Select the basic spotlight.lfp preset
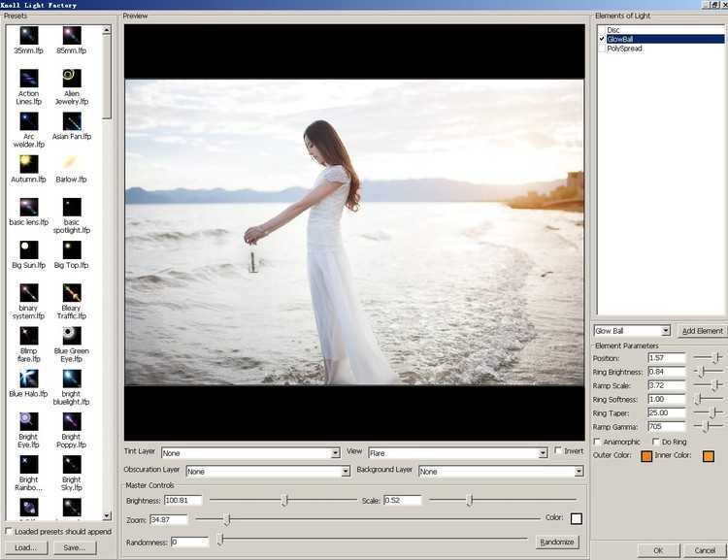Image resolution: width=728 pixels, height=560 pixels. pos(72,207)
